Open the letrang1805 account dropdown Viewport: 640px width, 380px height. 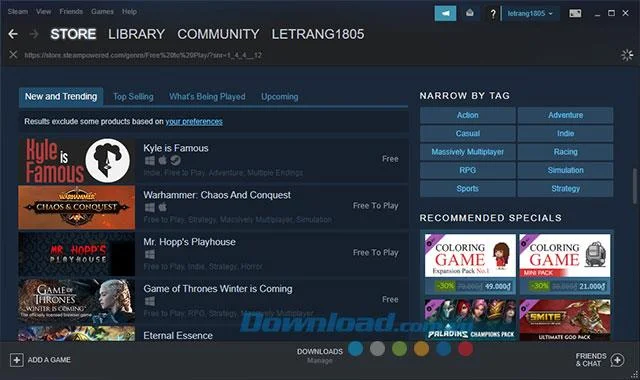click(x=530, y=13)
